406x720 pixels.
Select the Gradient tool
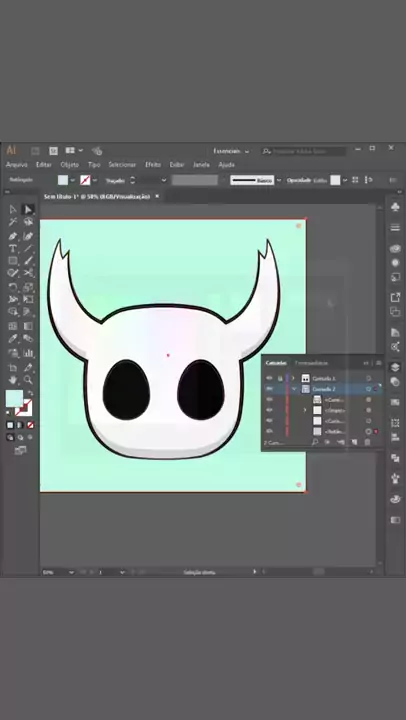click(x=28, y=326)
